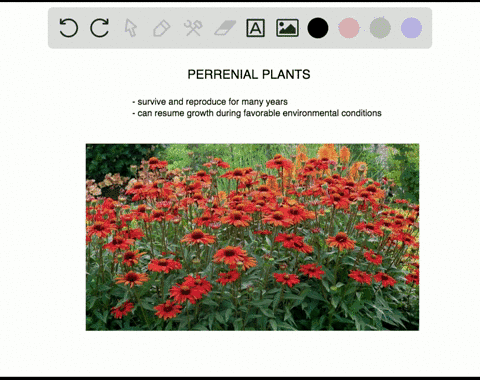Click the line about resuming growth in favorable conditions
480x380 pixels.
257,113
